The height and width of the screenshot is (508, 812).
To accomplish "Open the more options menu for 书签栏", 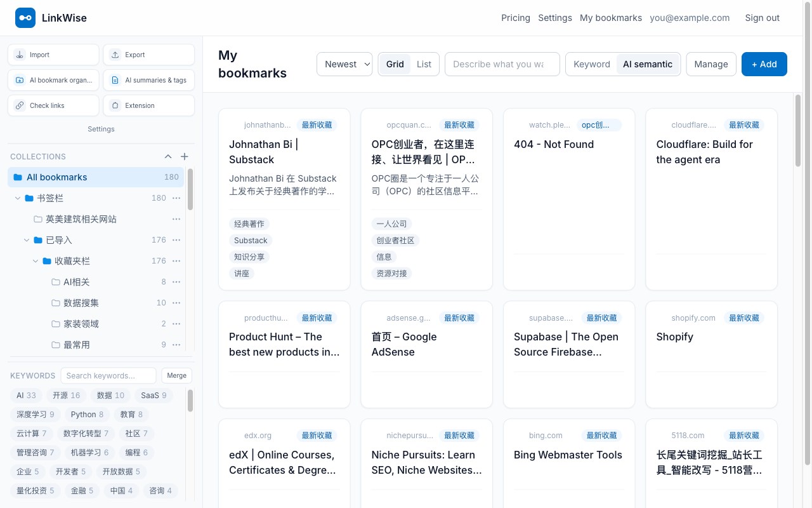I will 176,198.
